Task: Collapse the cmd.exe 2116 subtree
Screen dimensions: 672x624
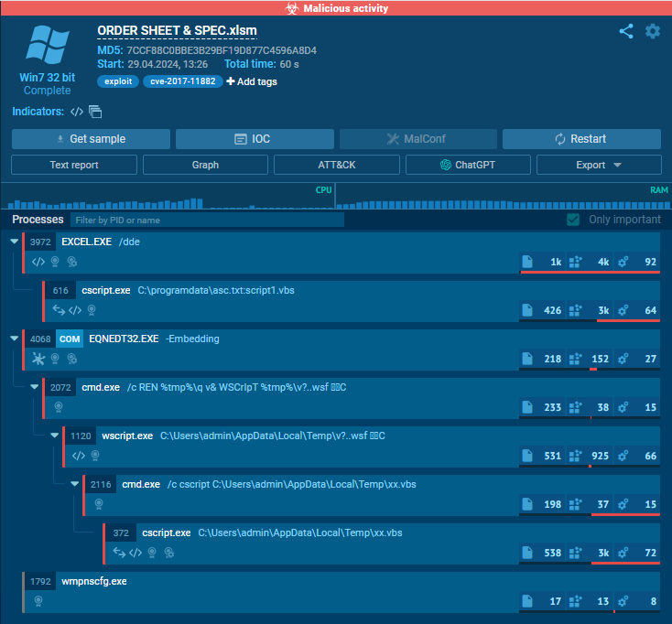Action: click(74, 483)
